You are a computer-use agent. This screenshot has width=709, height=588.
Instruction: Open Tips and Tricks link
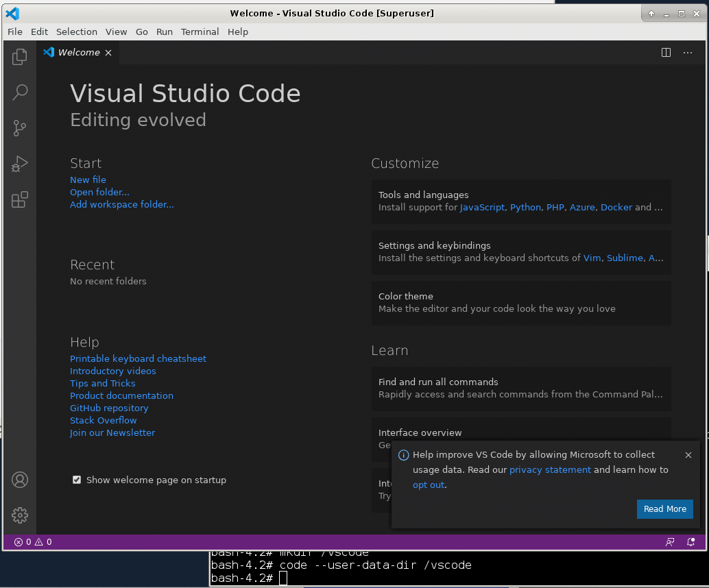103,383
